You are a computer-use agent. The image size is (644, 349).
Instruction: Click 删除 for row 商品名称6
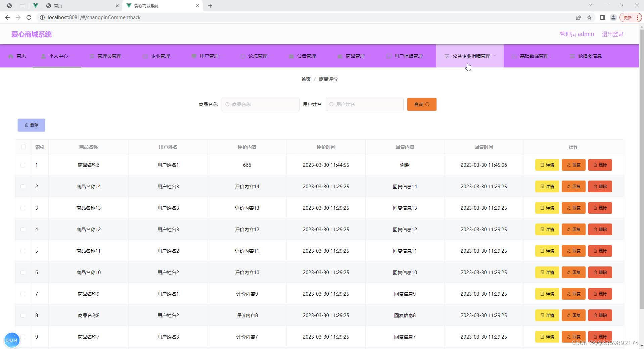click(x=600, y=165)
